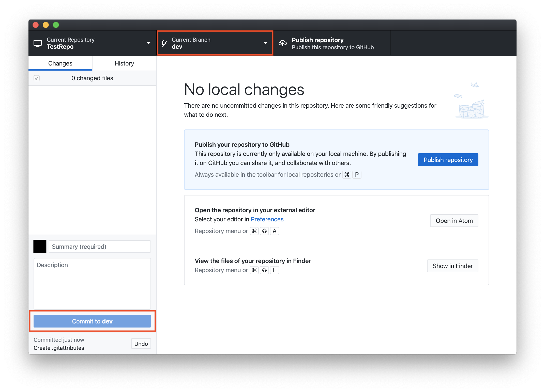Viewport: 545px width, 392px height.
Task: Toggle the select-all changed files checkbox
Action: coord(37,78)
